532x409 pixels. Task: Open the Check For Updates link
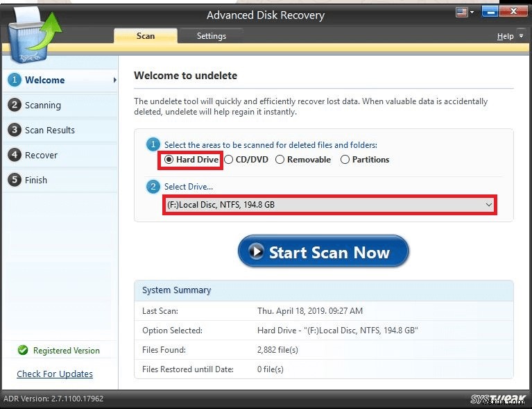pos(55,374)
